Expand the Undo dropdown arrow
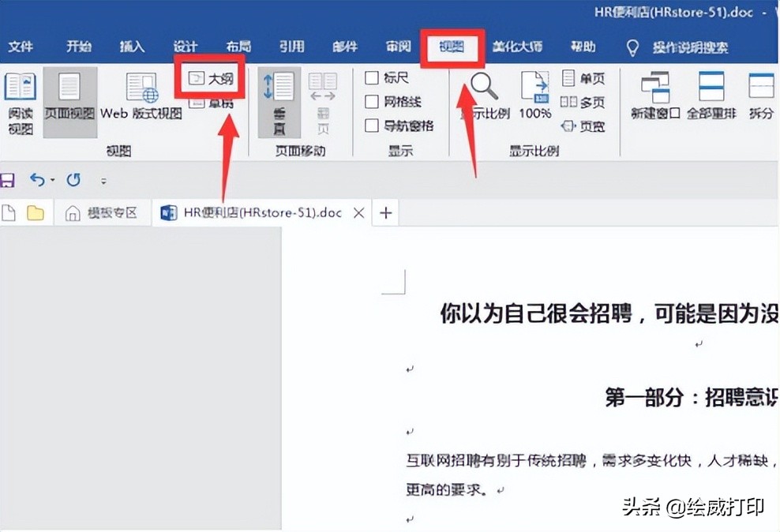 (x=54, y=180)
